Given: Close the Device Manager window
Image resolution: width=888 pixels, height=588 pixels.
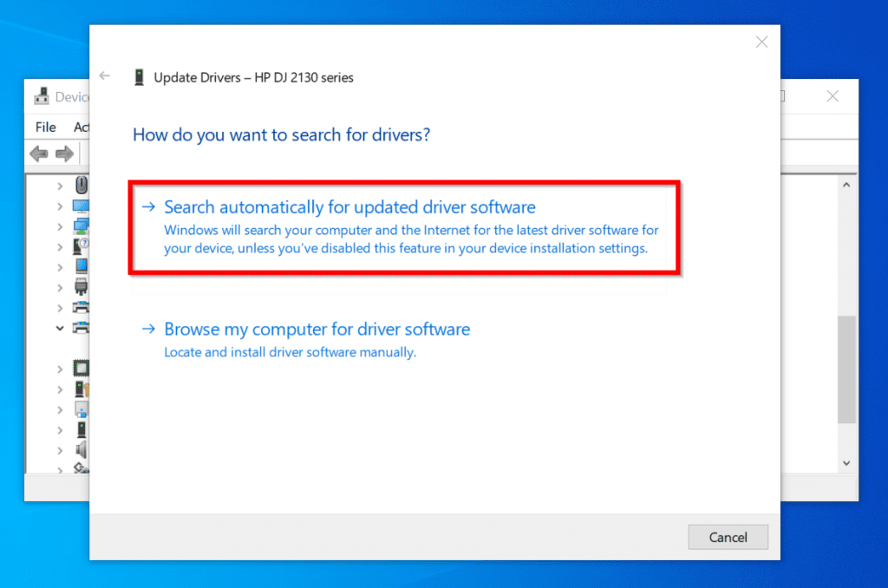Looking at the screenshot, I should coord(832,96).
